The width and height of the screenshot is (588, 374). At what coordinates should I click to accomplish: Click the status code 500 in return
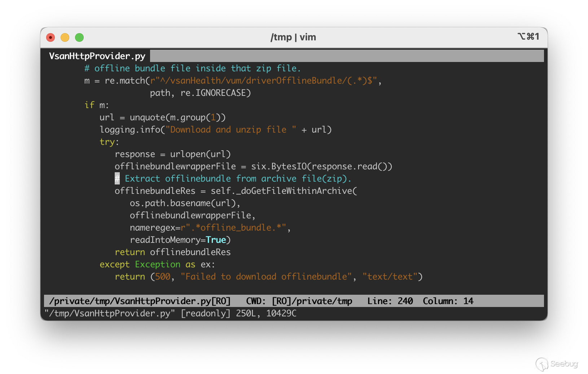point(163,277)
